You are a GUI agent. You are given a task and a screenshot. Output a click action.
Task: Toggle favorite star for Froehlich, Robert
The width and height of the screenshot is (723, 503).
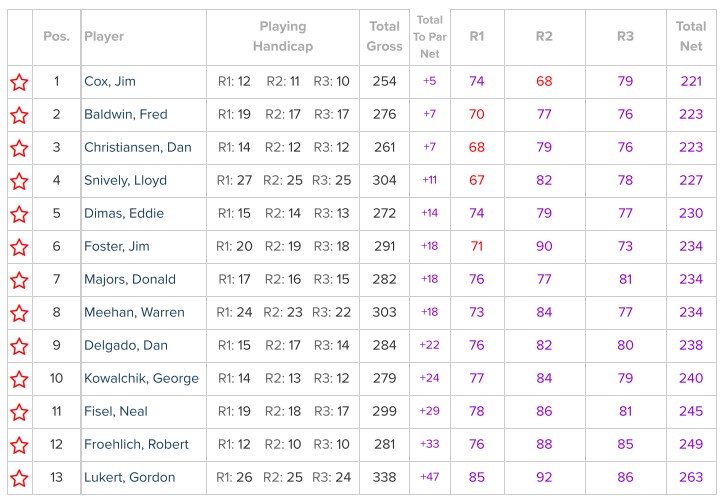19,445
